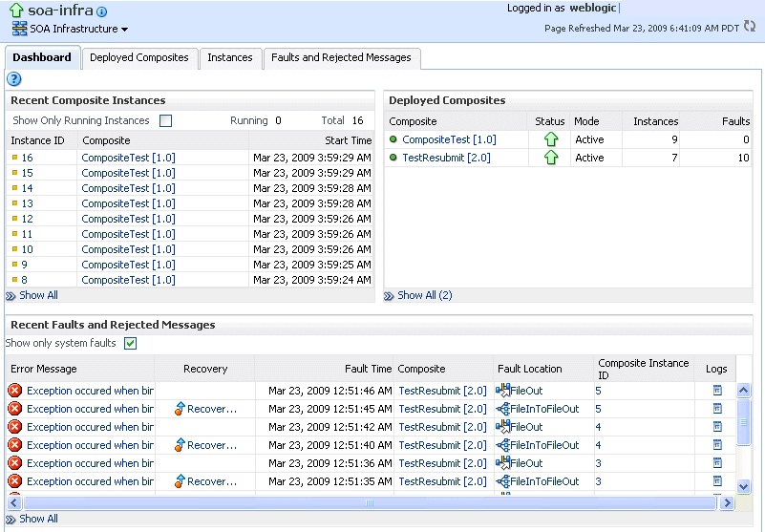Click the error icon on 12:51:42 AM fault row
765x532 pixels.
point(15,427)
